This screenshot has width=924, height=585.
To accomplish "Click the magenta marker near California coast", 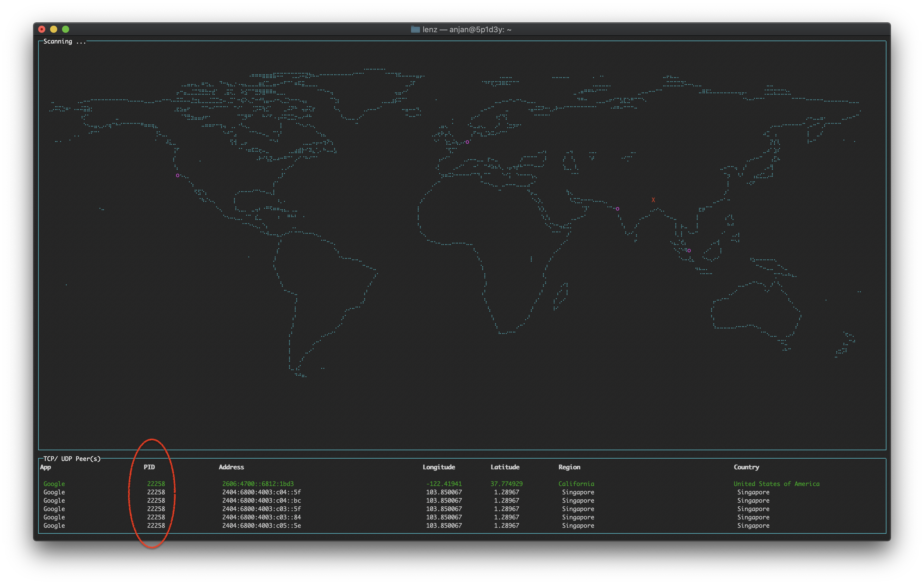I will [x=177, y=175].
